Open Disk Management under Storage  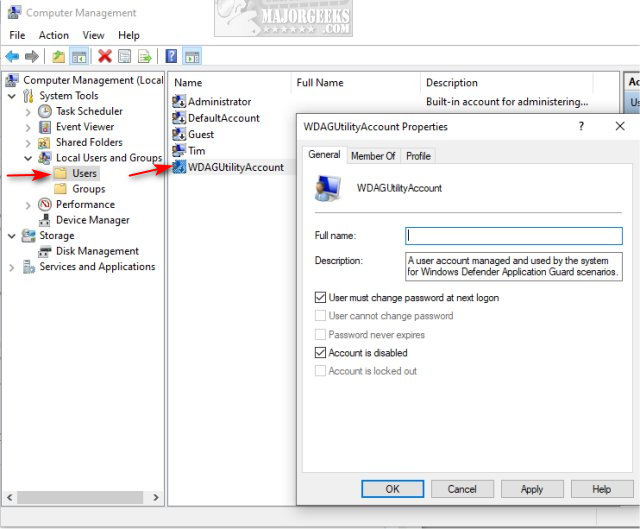pyautogui.click(x=97, y=251)
